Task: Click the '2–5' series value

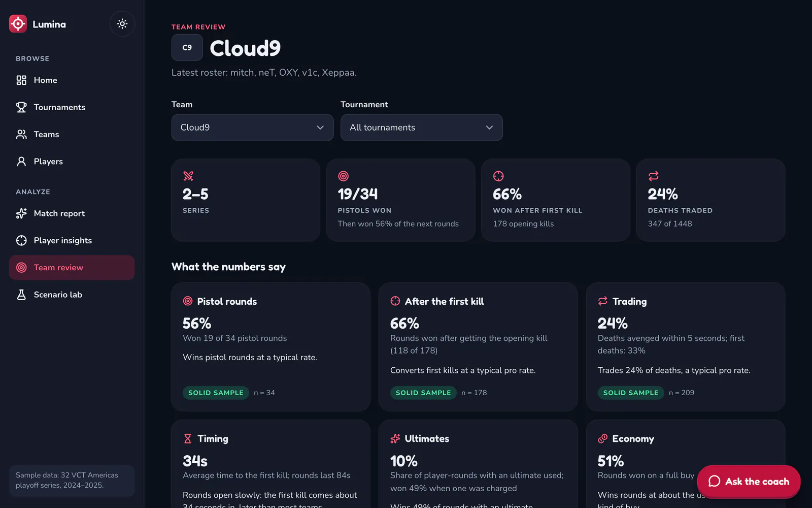Action: pos(195,194)
